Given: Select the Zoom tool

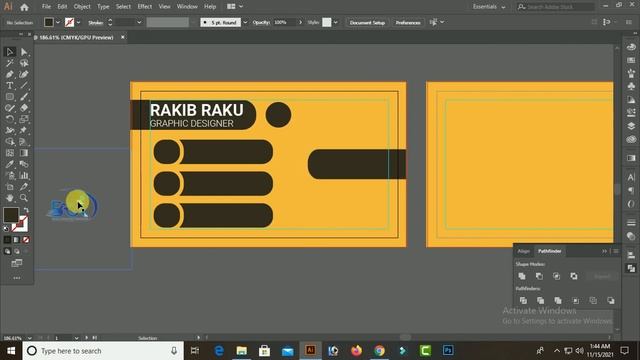Looking at the screenshot, I should click(24, 198).
